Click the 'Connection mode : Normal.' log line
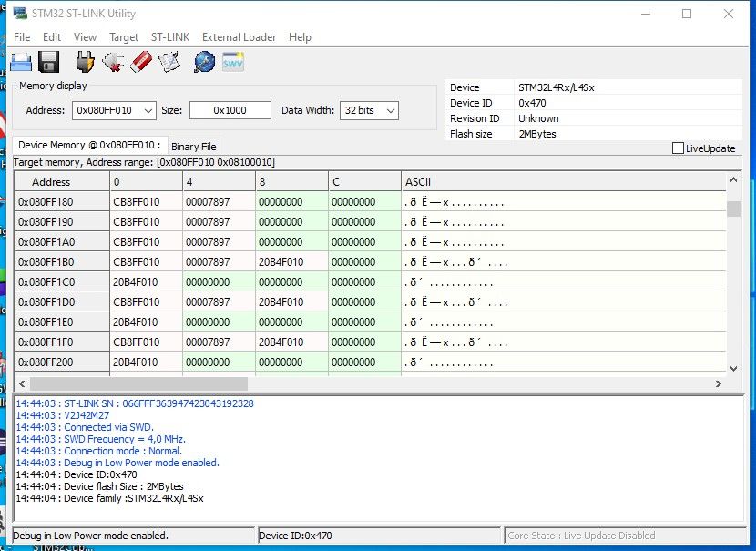The height and width of the screenshot is (551, 756). point(99,451)
